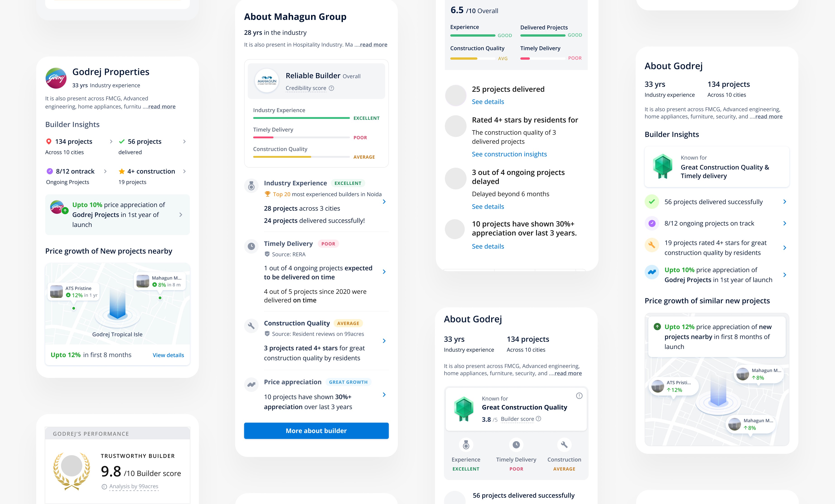Click See construction insights link
The image size is (835, 504).
(x=509, y=154)
